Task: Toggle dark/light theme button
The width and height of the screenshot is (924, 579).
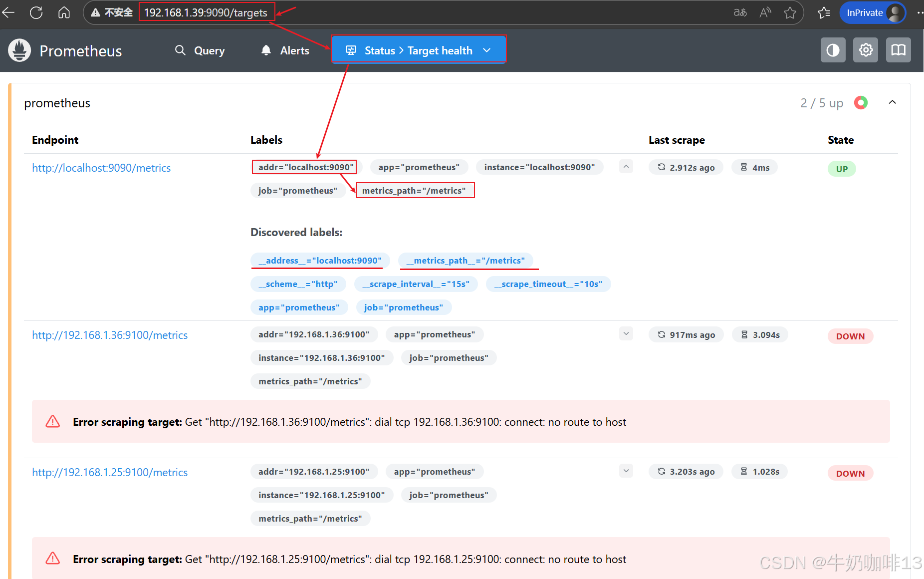Action: [833, 50]
